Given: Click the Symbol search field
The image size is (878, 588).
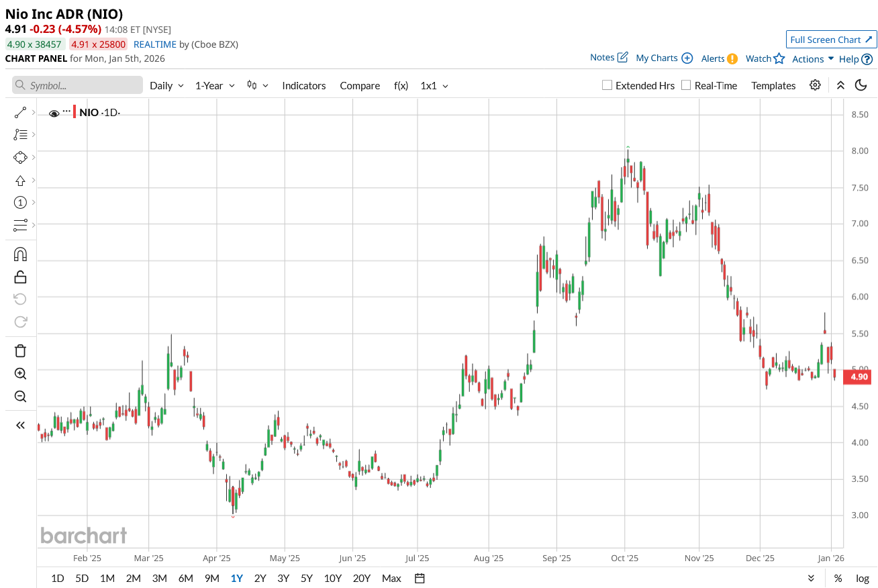Looking at the screenshot, I should click(x=78, y=85).
